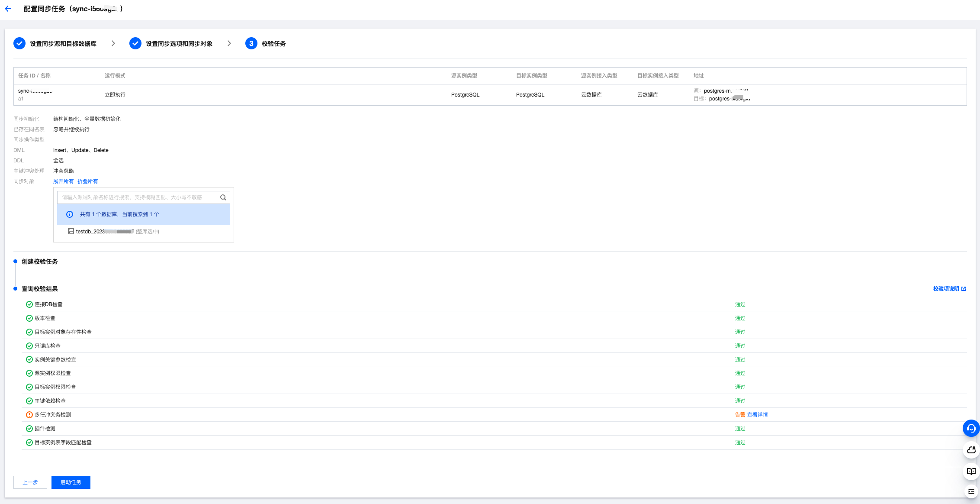Click the info icon in the database count banner
The image size is (980, 504).
coord(70,214)
